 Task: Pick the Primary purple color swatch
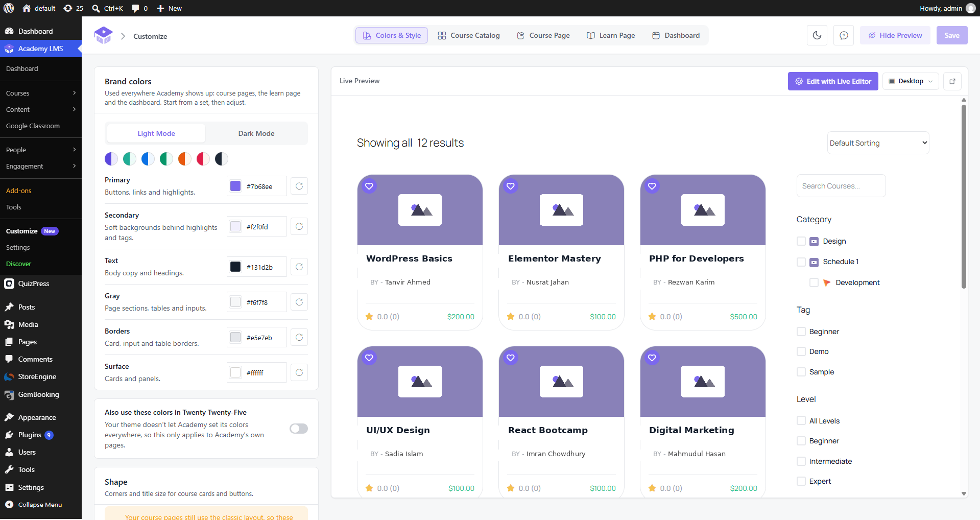point(235,186)
